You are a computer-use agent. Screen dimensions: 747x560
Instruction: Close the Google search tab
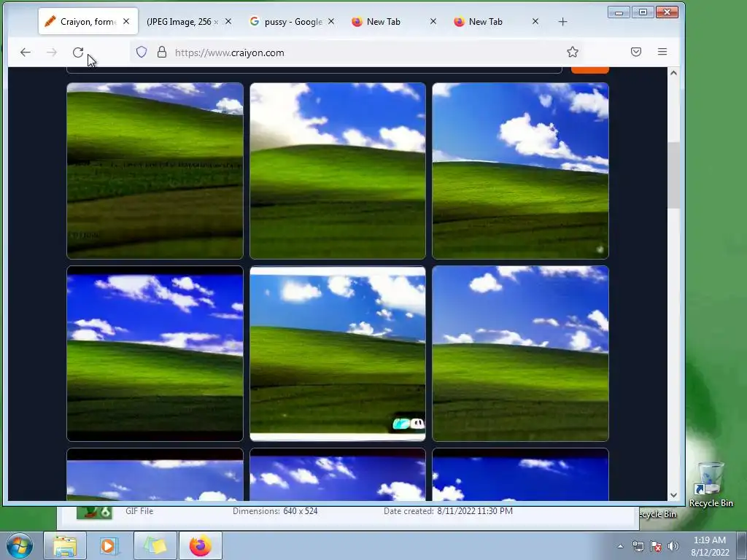[331, 21]
